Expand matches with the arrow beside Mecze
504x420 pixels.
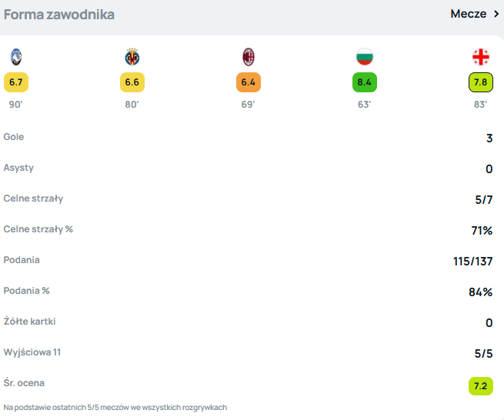pos(496,14)
